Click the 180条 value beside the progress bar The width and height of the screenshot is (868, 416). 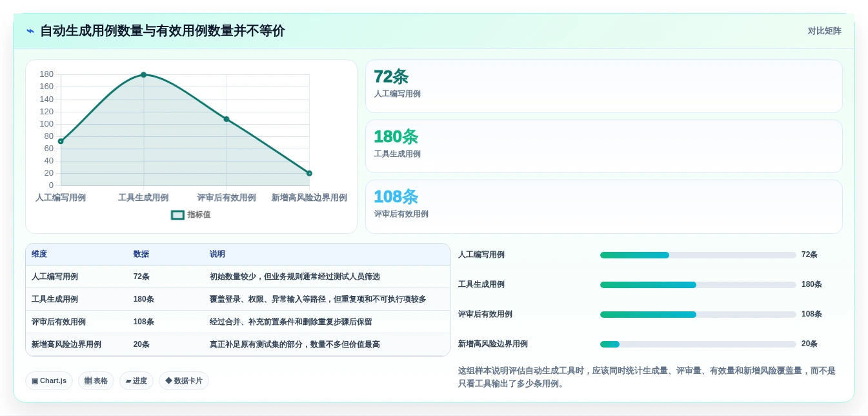tap(812, 284)
